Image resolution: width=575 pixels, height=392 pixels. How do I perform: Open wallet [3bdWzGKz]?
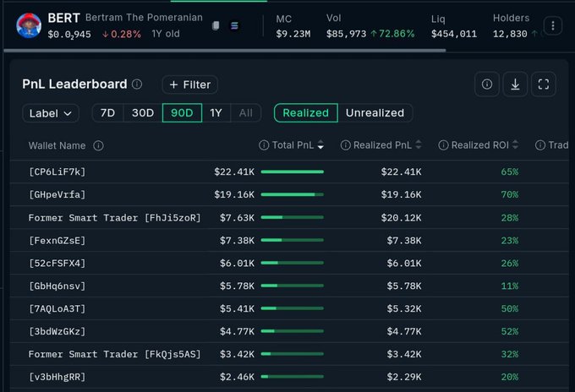point(57,331)
